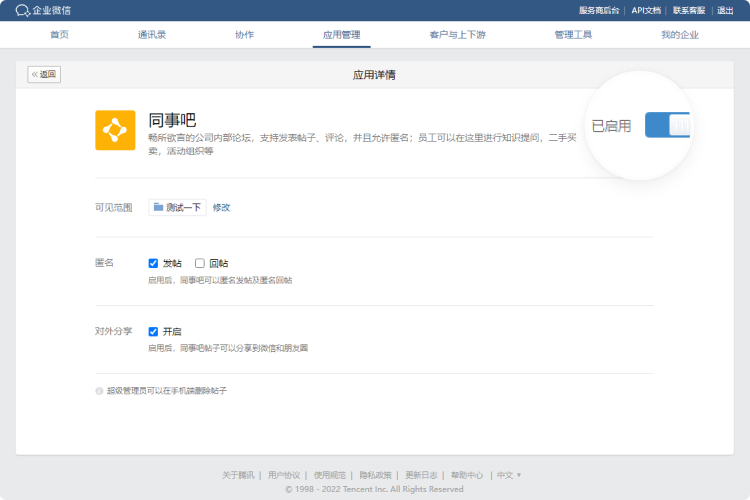The width and height of the screenshot is (750, 500).
Task: Click the 联系客服 link
Action: [x=689, y=10]
